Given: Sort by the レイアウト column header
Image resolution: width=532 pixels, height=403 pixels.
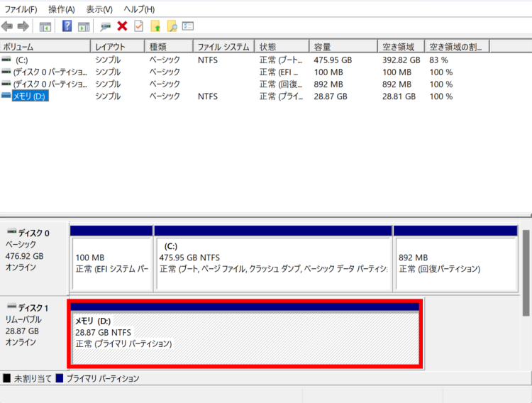Looking at the screenshot, I should (118, 47).
